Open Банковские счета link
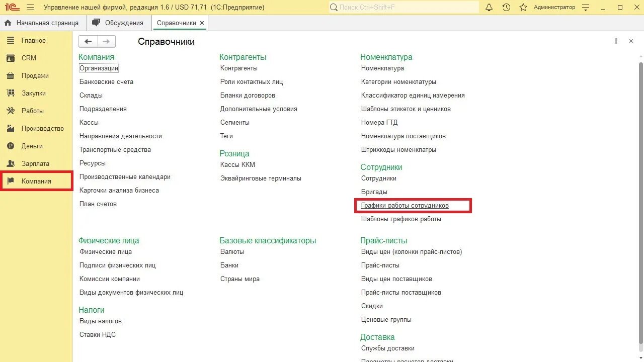 click(106, 81)
